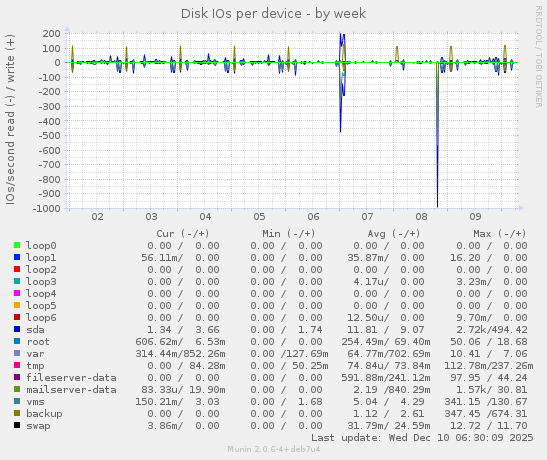
Task: Click the blue loop1 legend swatch
Action: (x=17, y=257)
